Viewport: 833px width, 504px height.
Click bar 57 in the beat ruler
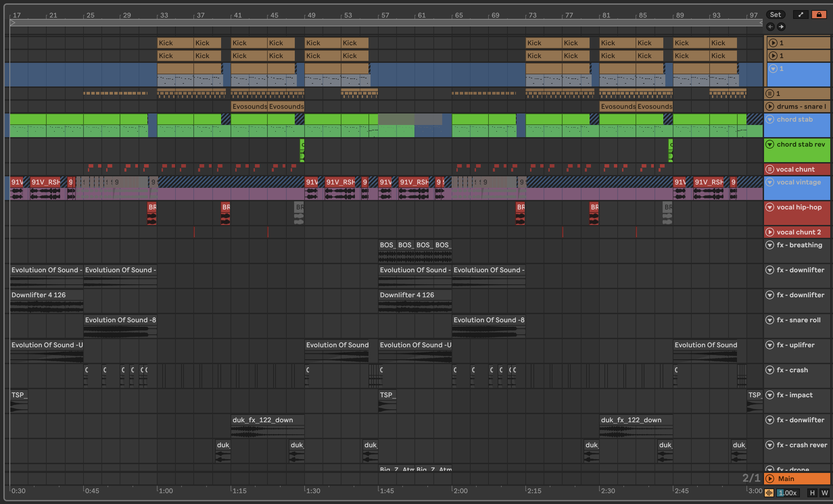point(385,15)
